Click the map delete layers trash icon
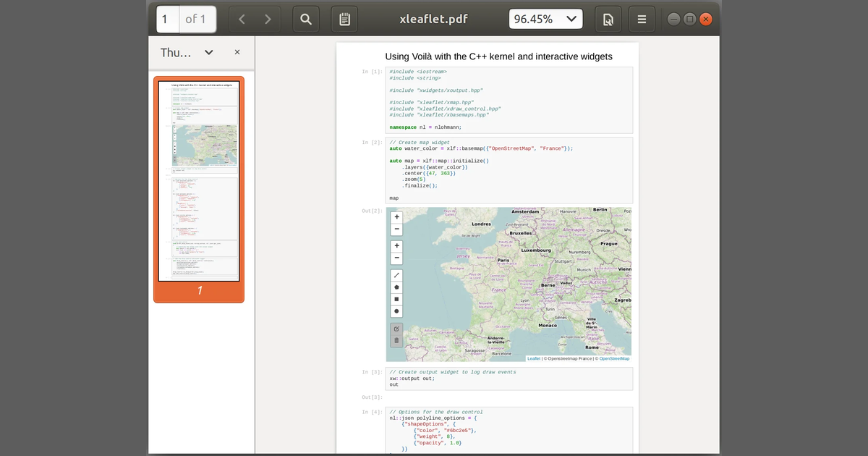Screen dimensions: 868x456 (396, 340)
